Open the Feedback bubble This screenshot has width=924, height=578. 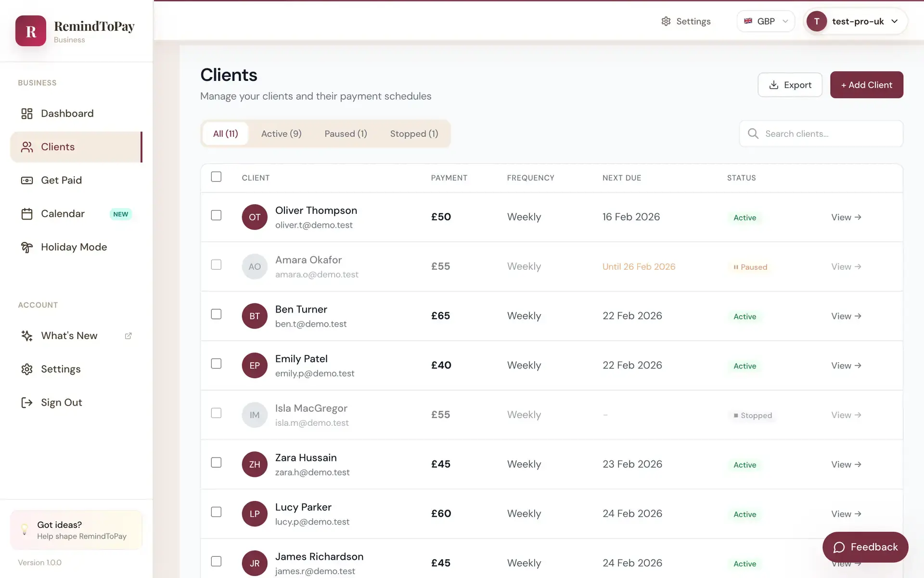click(x=865, y=547)
